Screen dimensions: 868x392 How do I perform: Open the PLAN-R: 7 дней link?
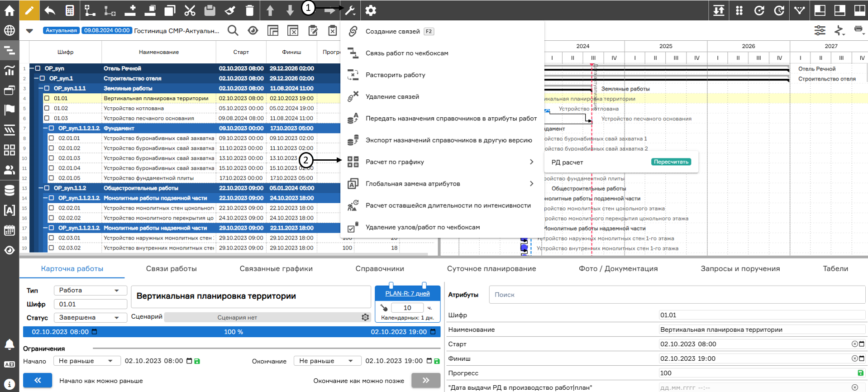tap(407, 293)
